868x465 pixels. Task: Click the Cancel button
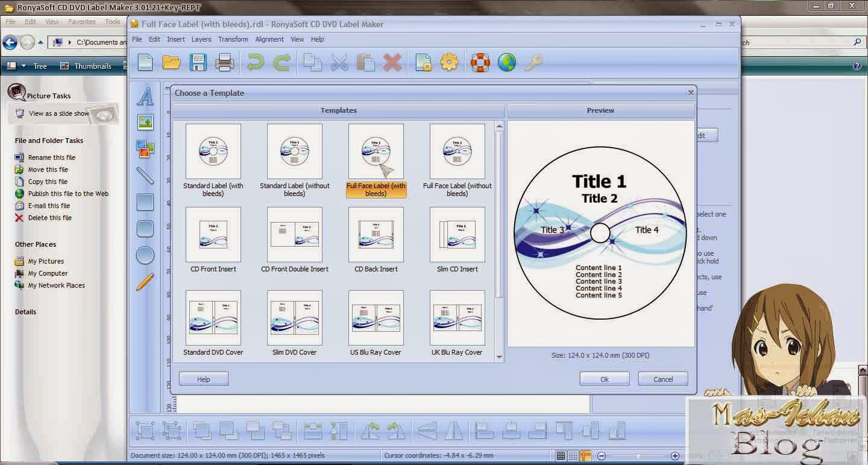tap(663, 379)
